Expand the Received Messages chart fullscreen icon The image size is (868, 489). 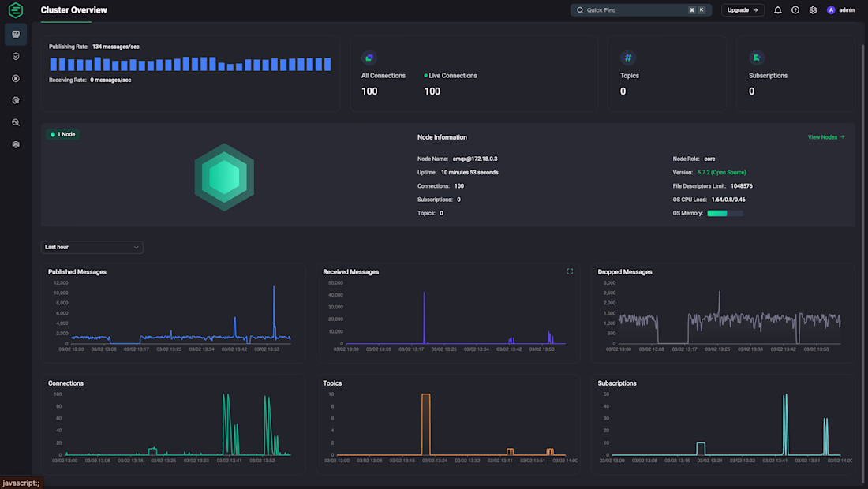click(570, 271)
